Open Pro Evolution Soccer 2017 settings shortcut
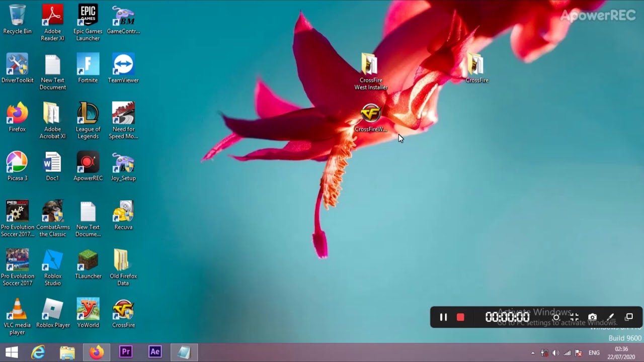 [x=17, y=219]
